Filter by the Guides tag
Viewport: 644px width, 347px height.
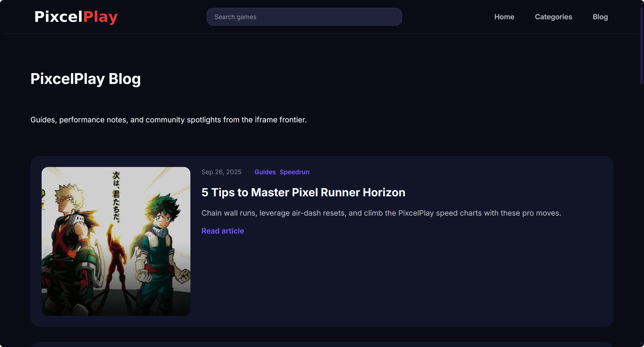pos(265,172)
